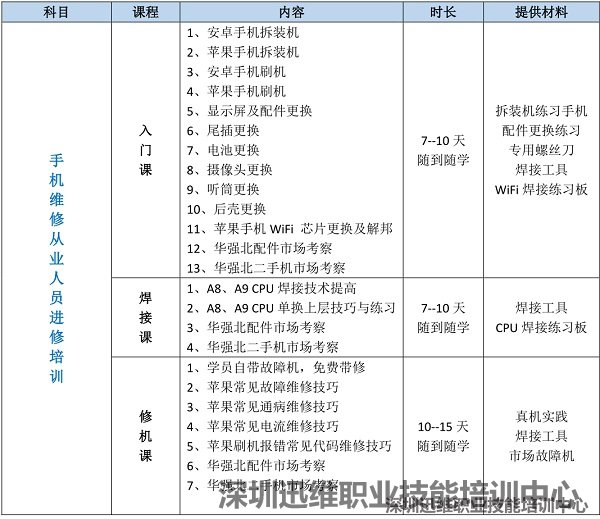Click line 2、苹果手机拆装机
This screenshot has height=519, width=600.
point(243,52)
